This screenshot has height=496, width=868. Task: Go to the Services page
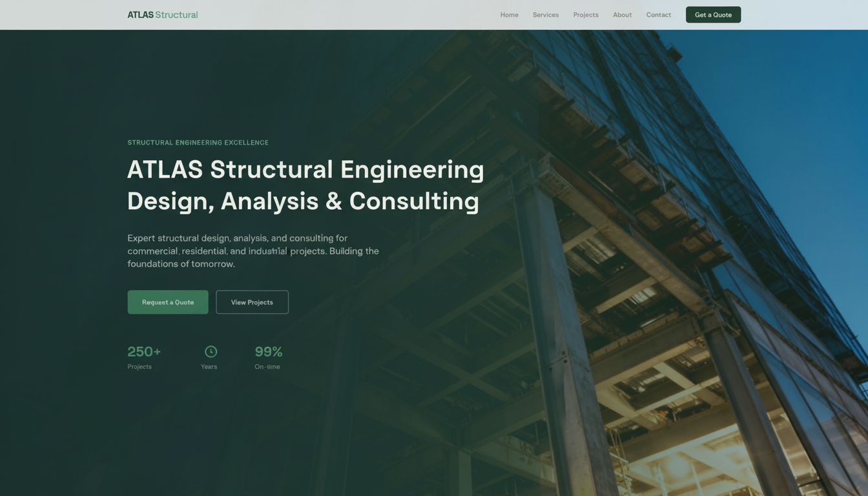pos(546,15)
